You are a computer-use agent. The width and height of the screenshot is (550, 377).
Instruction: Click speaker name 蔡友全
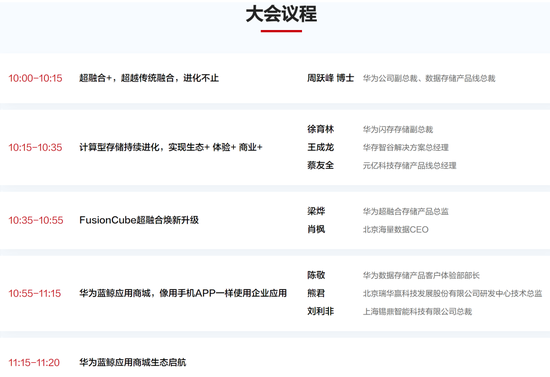(x=321, y=165)
